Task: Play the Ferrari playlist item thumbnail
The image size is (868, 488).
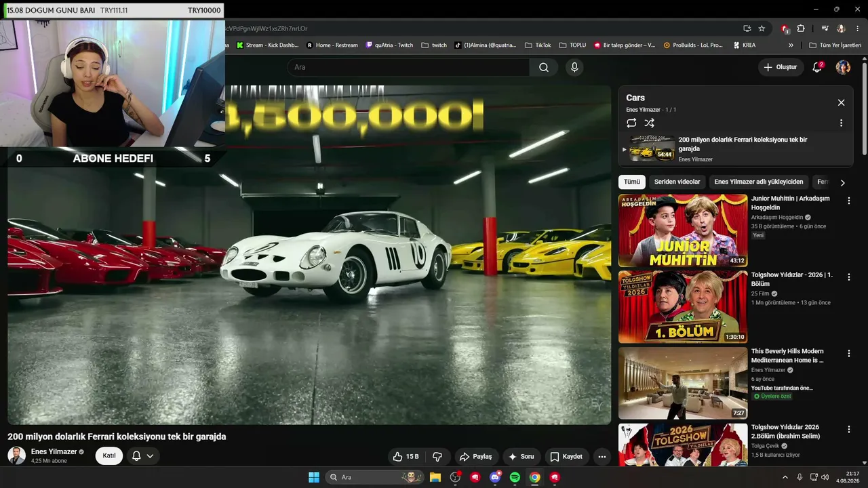Action: [652, 148]
